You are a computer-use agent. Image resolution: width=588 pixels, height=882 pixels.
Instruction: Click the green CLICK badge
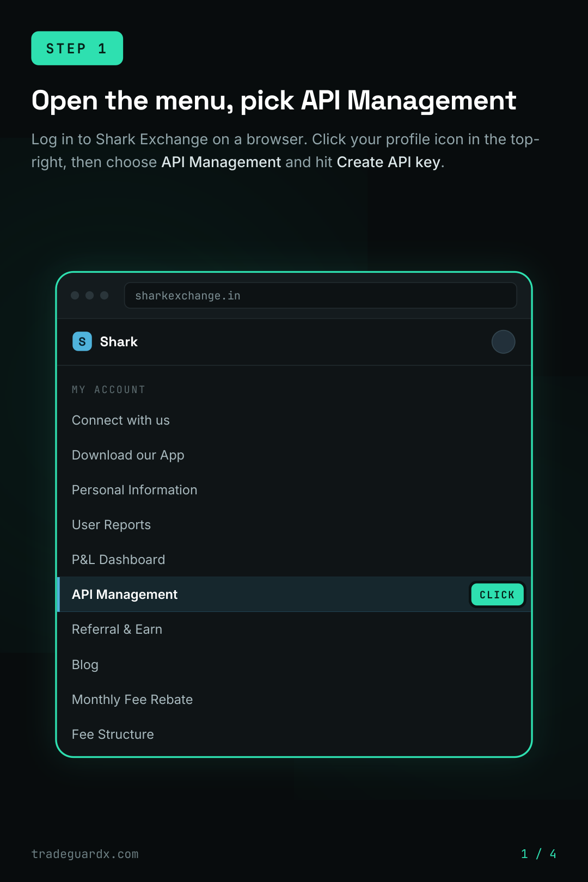(x=497, y=595)
